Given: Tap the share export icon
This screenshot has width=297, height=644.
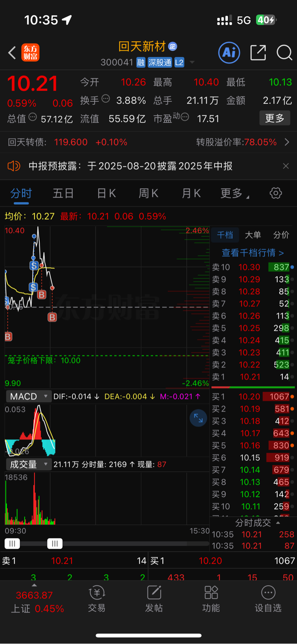Looking at the screenshot, I should click(x=258, y=53).
